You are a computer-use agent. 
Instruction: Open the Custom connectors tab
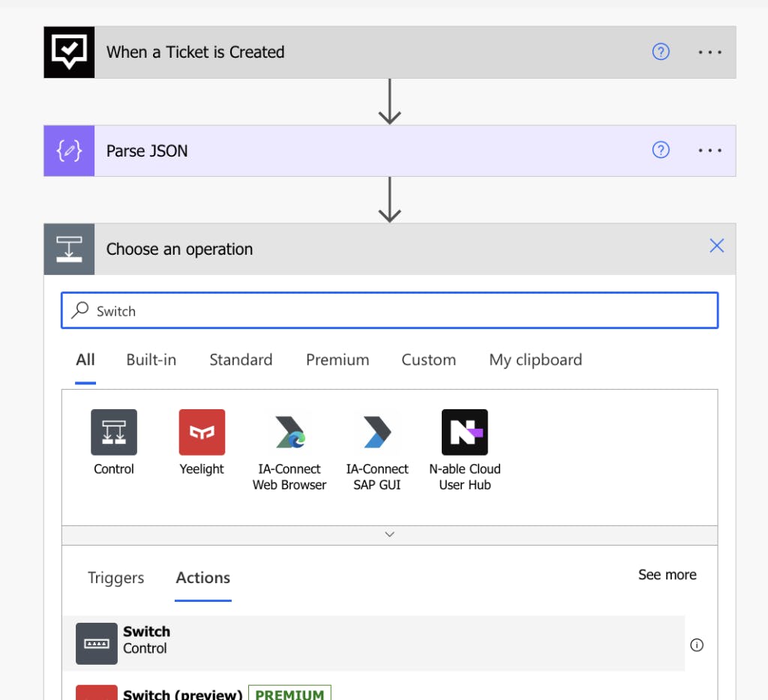pyautogui.click(x=428, y=360)
